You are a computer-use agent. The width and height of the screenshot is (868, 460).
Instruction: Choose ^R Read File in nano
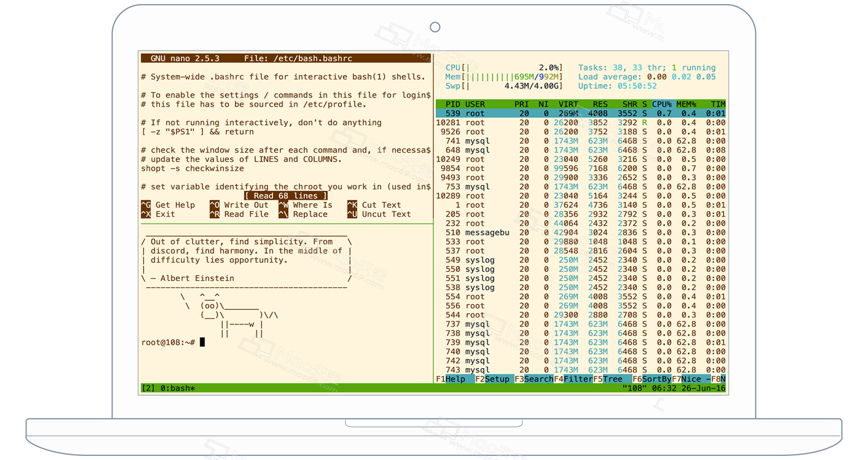point(239,214)
